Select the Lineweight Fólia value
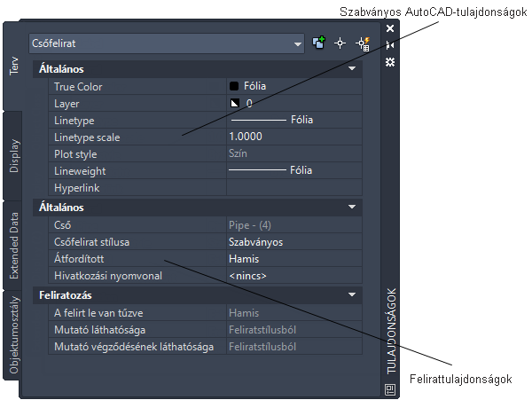The height and width of the screenshot is (400, 532). pos(294,170)
